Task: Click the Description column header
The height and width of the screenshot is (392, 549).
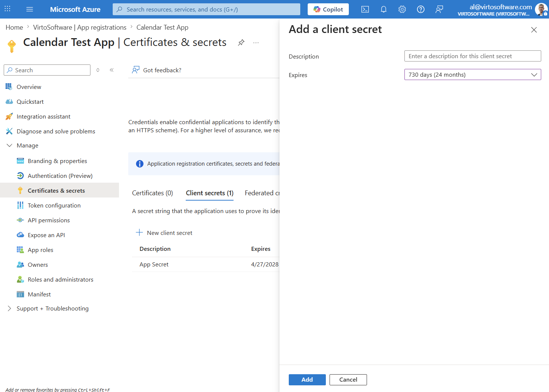Action: [155, 249]
